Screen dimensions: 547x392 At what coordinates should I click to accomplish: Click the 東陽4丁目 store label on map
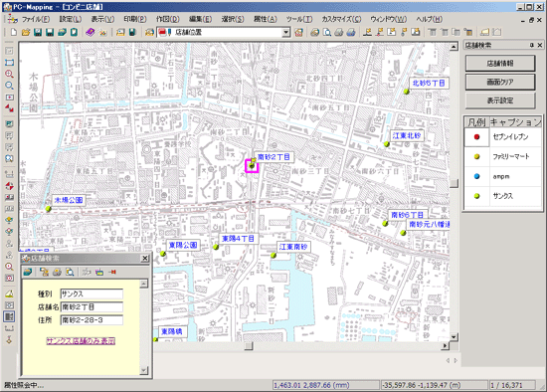[x=239, y=239]
